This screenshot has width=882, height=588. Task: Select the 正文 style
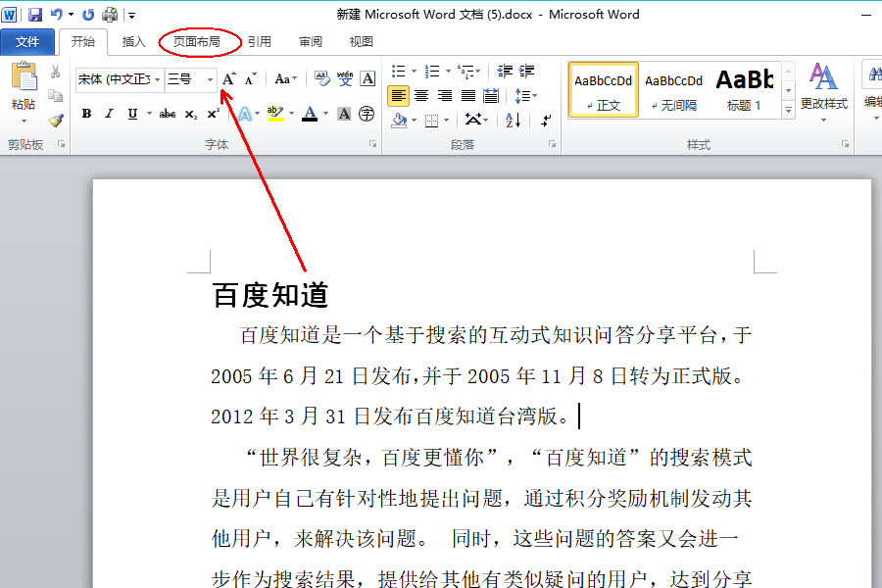[x=604, y=90]
